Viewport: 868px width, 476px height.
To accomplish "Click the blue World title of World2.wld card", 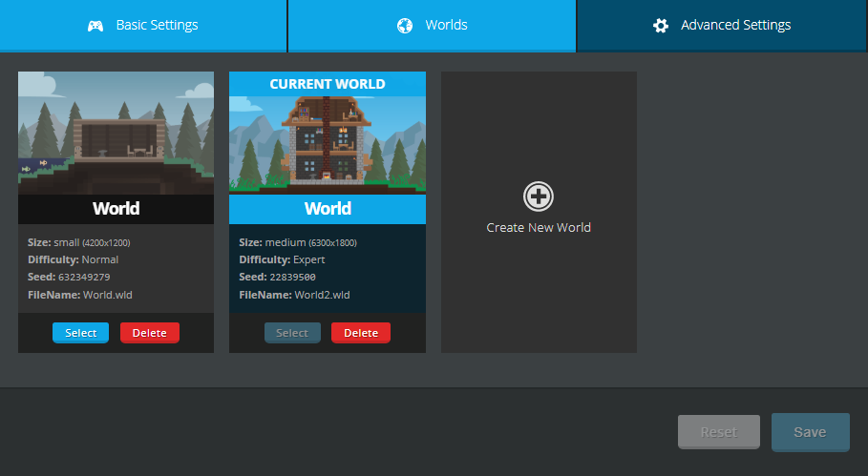I will [328, 209].
